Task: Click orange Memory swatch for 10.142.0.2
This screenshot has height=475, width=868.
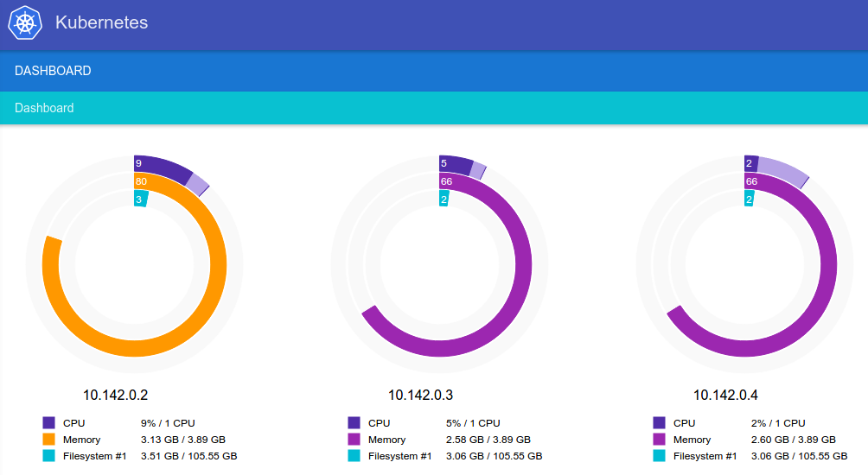Action: [x=48, y=439]
